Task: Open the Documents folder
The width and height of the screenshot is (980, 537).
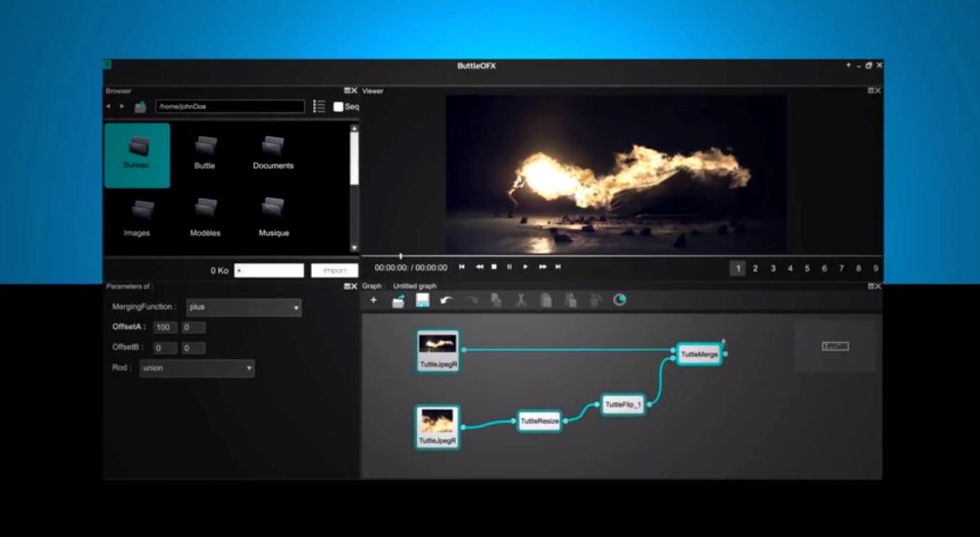Action: (273, 154)
